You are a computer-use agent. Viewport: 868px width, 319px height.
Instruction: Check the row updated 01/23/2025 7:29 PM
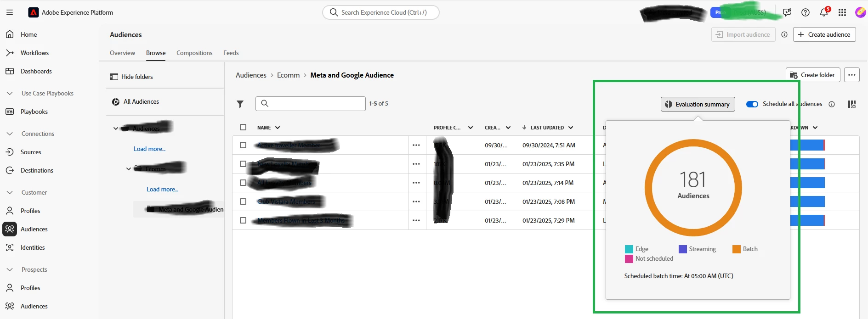[x=243, y=220]
